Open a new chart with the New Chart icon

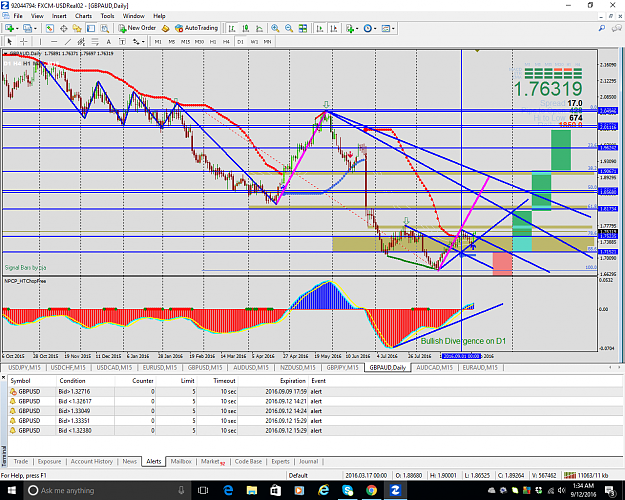point(9,28)
